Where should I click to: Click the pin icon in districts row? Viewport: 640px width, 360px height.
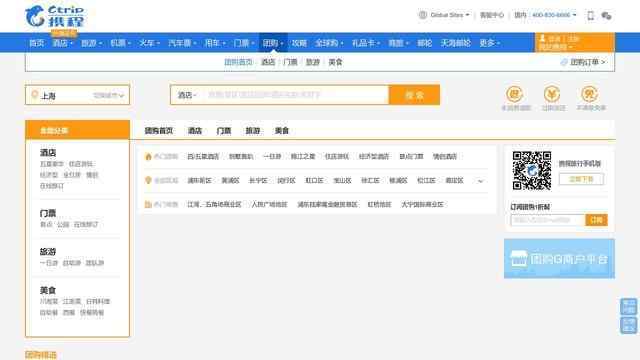tap(149, 180)
